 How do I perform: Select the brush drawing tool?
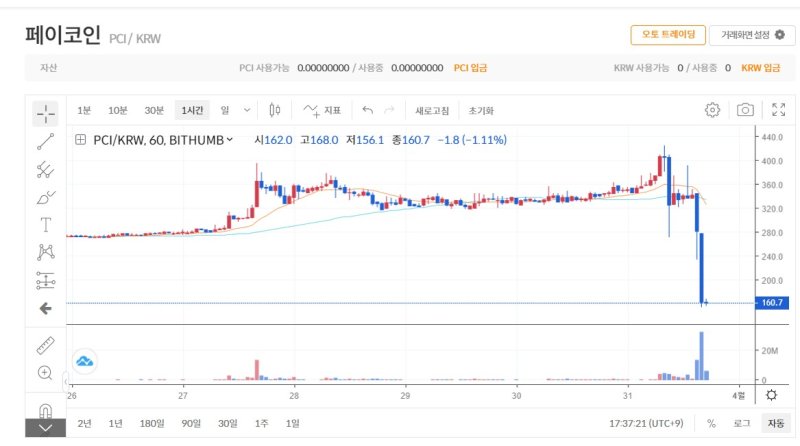coord(45,197)
